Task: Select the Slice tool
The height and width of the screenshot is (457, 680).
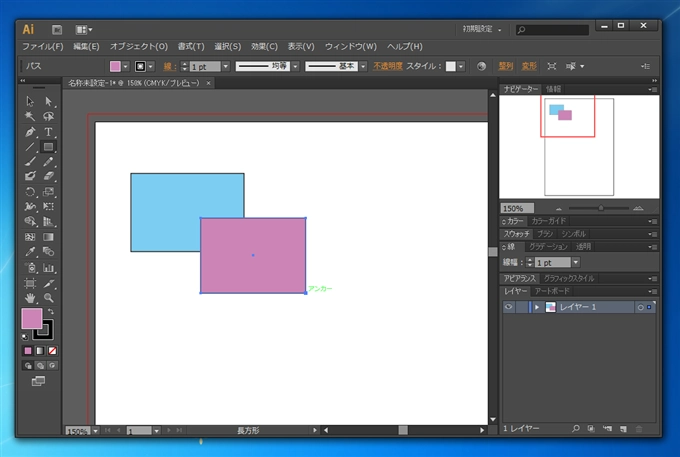Action: [48, 284]
